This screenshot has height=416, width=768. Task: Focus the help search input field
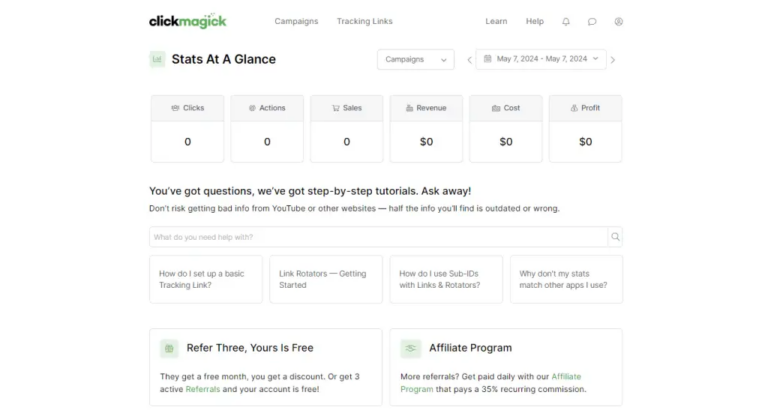pyautogui.click(x=379, y=237)
